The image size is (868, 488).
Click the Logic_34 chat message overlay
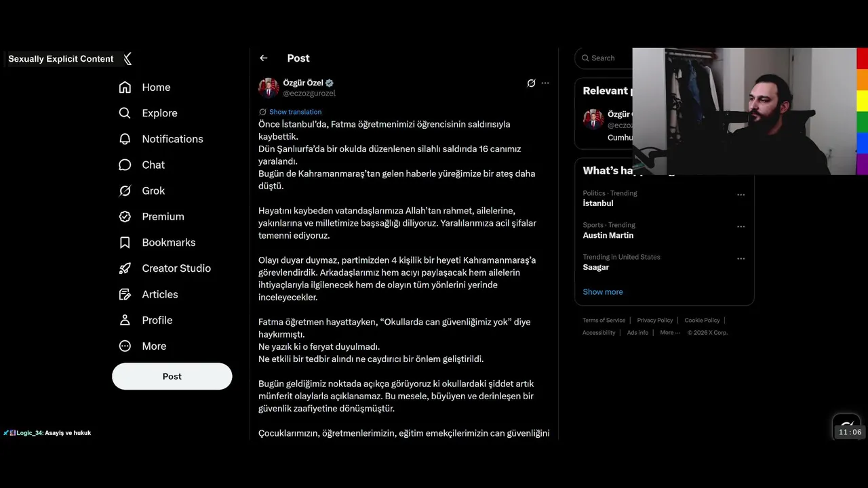47,433
